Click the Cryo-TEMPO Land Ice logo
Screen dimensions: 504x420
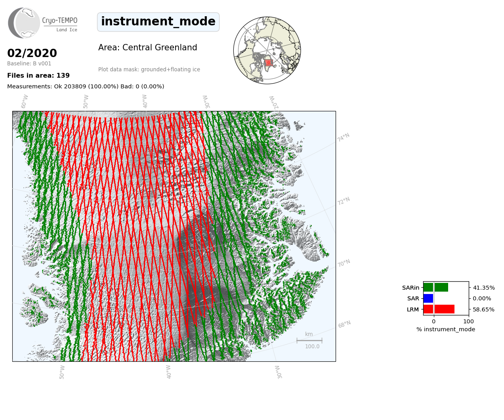point(43,23)
